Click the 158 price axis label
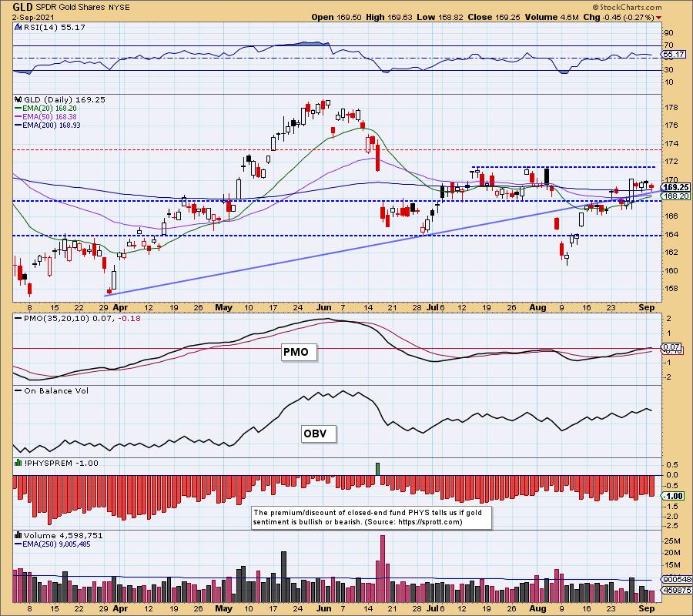The width and height of the screenshot is (693, 616). pos(671,289)
